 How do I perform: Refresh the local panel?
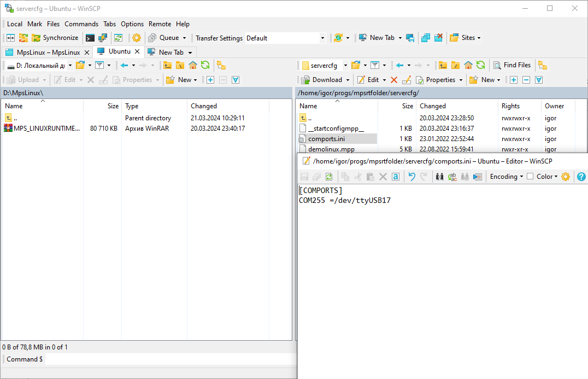[205, 66]
